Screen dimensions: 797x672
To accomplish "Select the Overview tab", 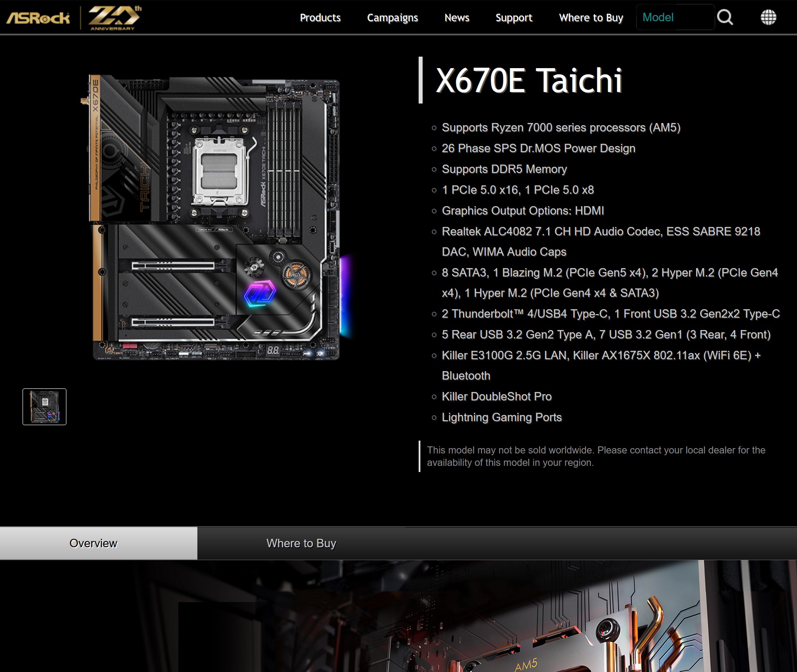I will 98,543.
